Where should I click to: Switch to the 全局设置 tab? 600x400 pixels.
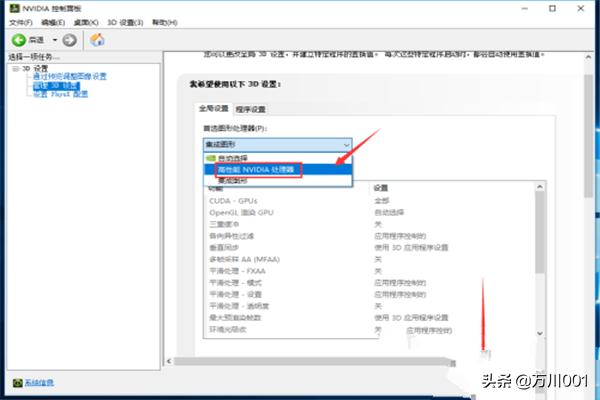[x=214, y=109]
